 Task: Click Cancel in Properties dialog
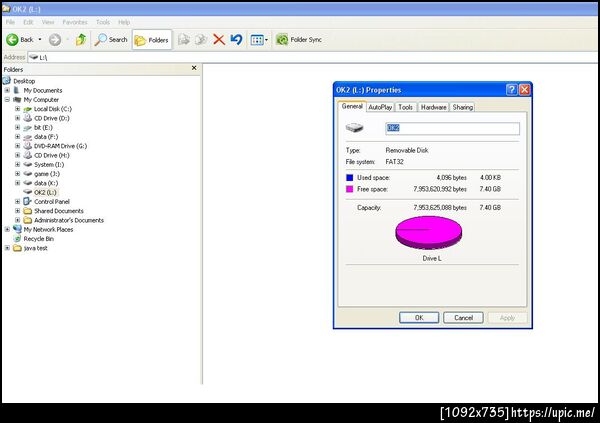click(463, 318)
